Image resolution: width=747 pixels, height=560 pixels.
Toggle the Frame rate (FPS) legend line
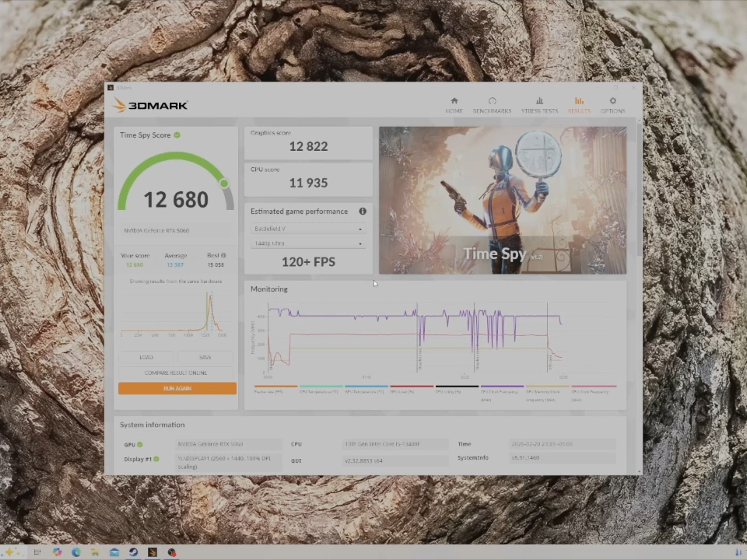click(x=276, y=389)
